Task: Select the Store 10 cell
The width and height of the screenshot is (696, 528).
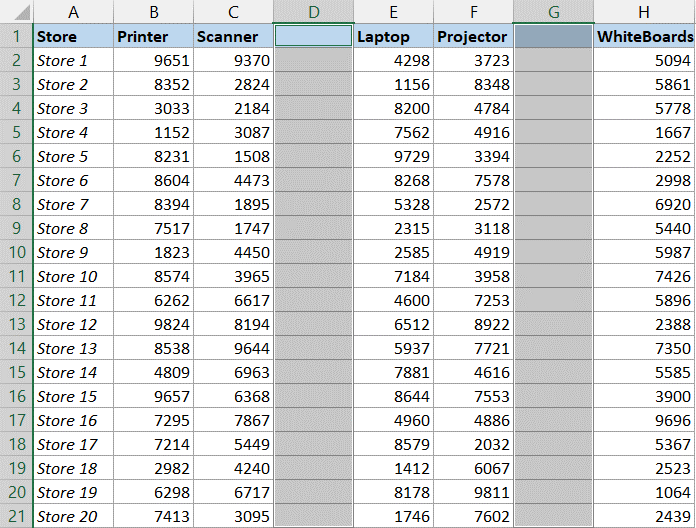Action: 73,276
